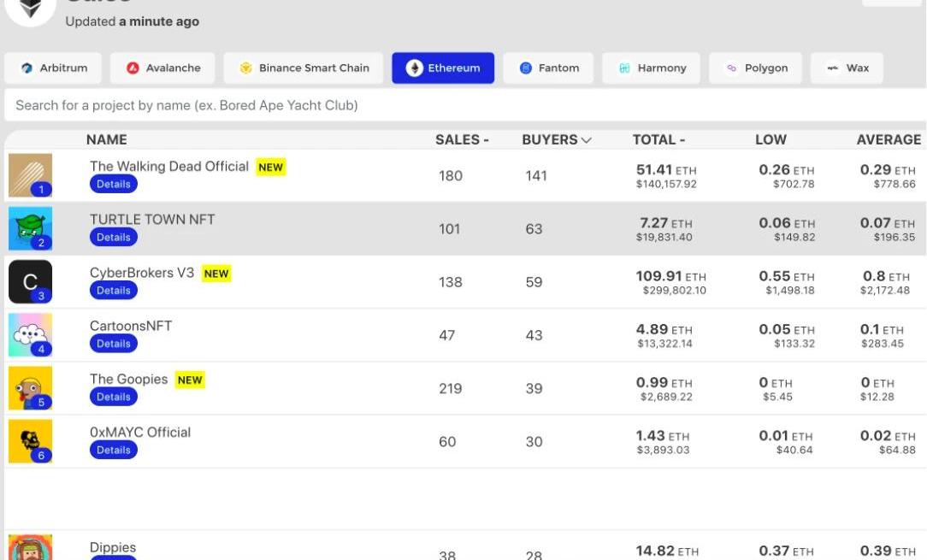Open the TURTLE TOWN NFT thumbnail
Screen dimensions: 927x560
coord(30,228)
